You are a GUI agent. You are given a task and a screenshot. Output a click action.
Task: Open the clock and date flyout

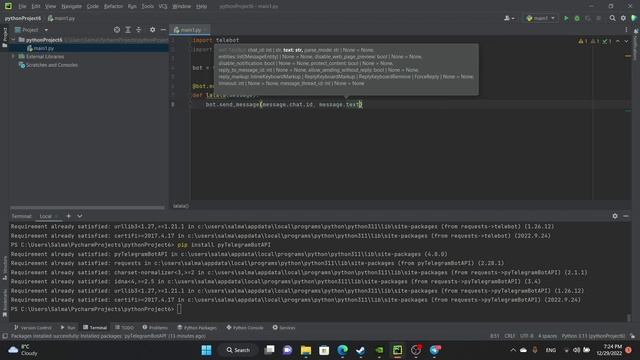[609, 350]
